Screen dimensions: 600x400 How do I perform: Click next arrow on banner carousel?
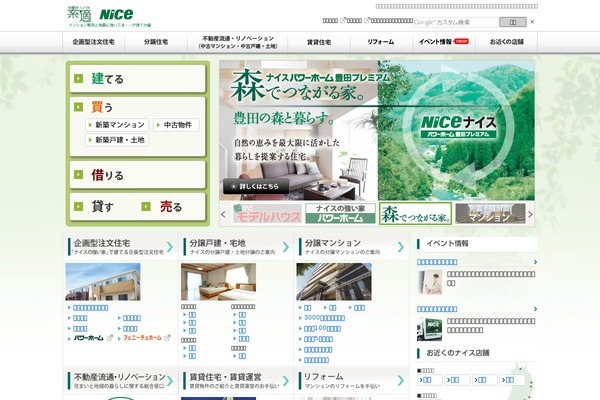point(530,214)
